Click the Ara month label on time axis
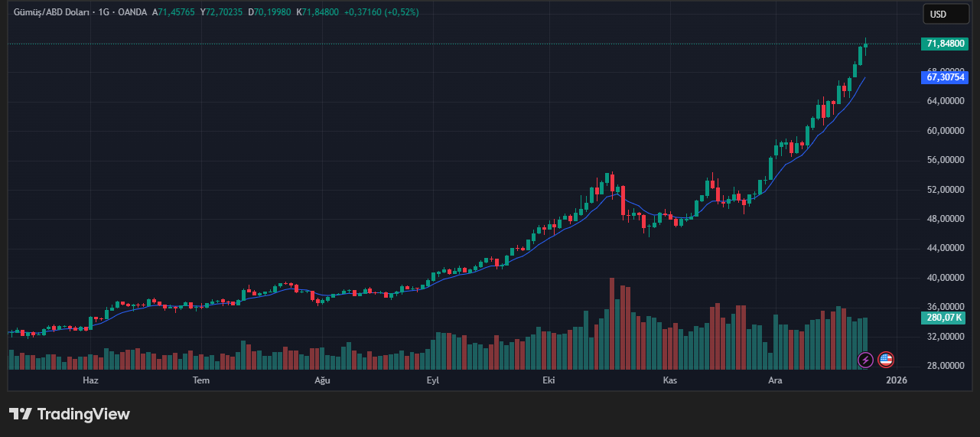 click(776, 380)
